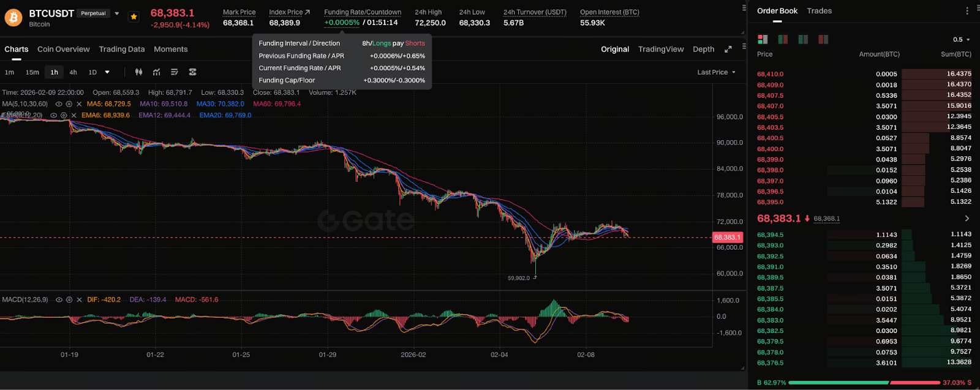Show the combined buy and sell order book layout
980x390 pixels.
[763, 39]
